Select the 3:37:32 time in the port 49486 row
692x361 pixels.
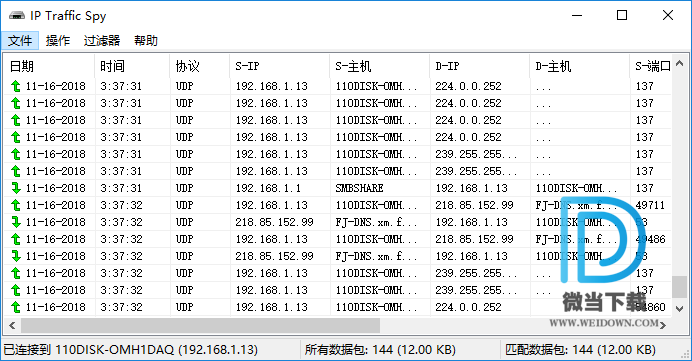pos(121,239)
